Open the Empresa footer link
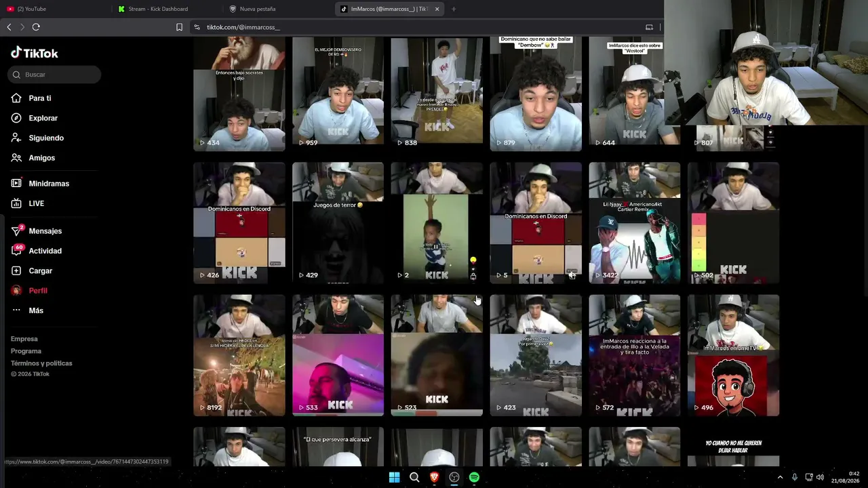Viewport: 868px width, 488px height. (24, 339)
